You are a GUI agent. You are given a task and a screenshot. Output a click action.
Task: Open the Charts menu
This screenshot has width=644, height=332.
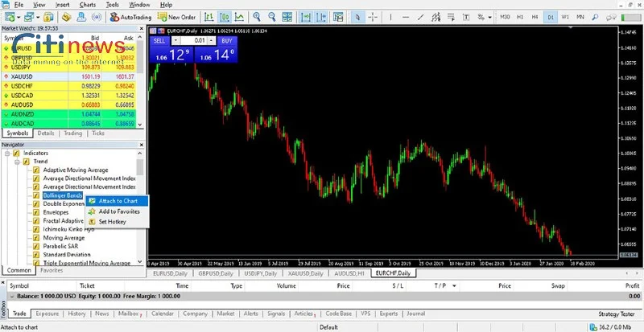(x=88, y=5)
